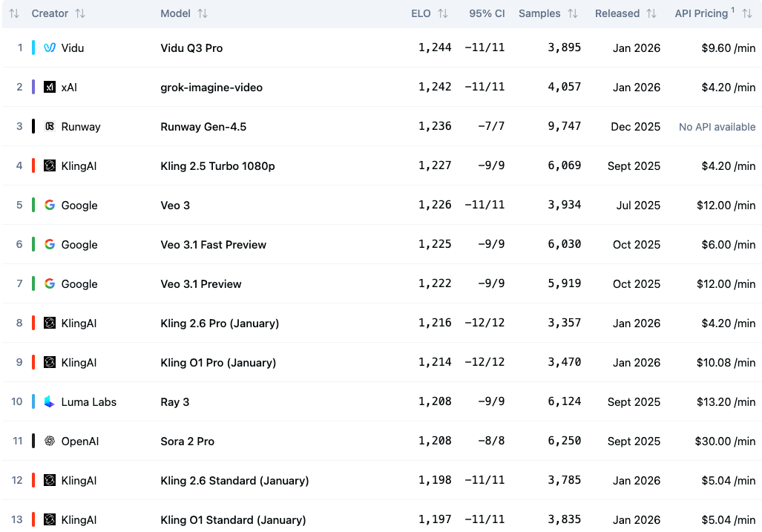Sort table by Creator column
Viewport: 762px width, 532px height.
click(x=80, y=13)
